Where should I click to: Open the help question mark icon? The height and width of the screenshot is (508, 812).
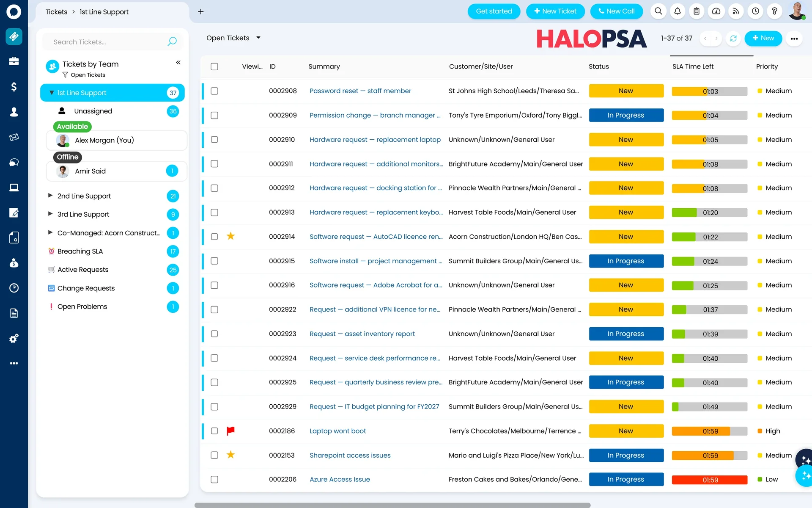click(x=775, y=11)
